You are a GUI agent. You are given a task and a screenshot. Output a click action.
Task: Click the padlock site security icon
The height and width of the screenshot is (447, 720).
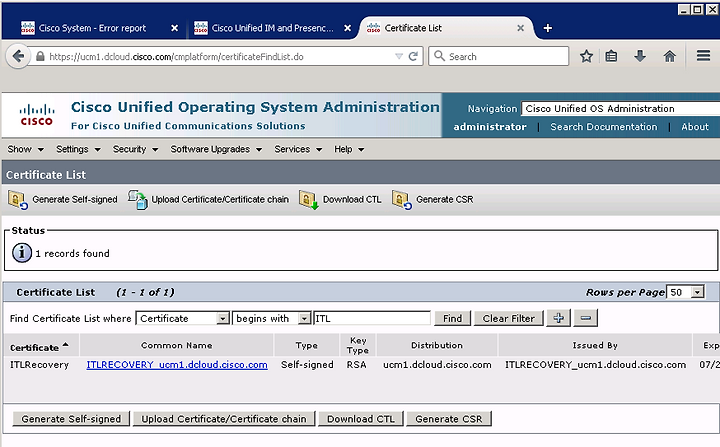click(x=40, y=57)
